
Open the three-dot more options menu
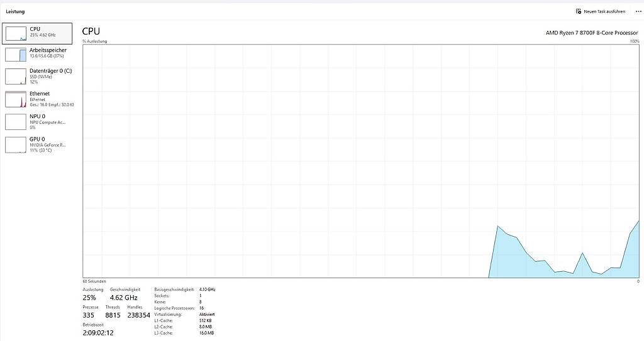[638, 11]
